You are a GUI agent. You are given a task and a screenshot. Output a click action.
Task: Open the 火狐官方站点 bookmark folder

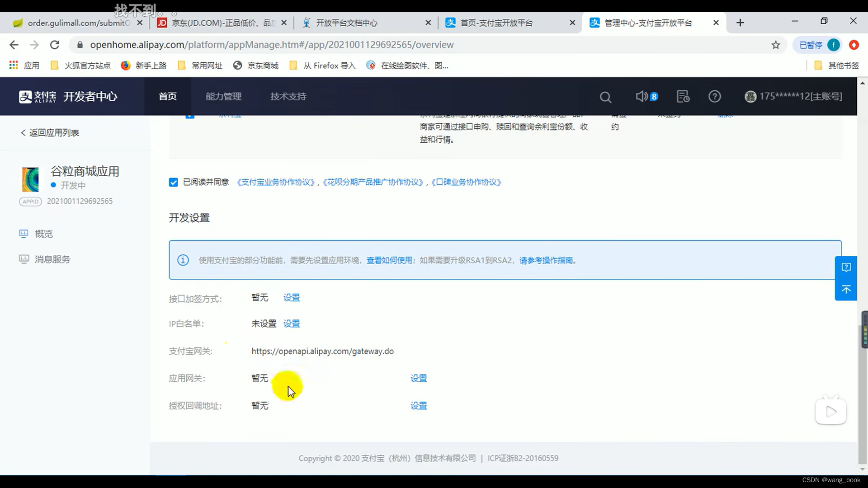click(80, 66)
